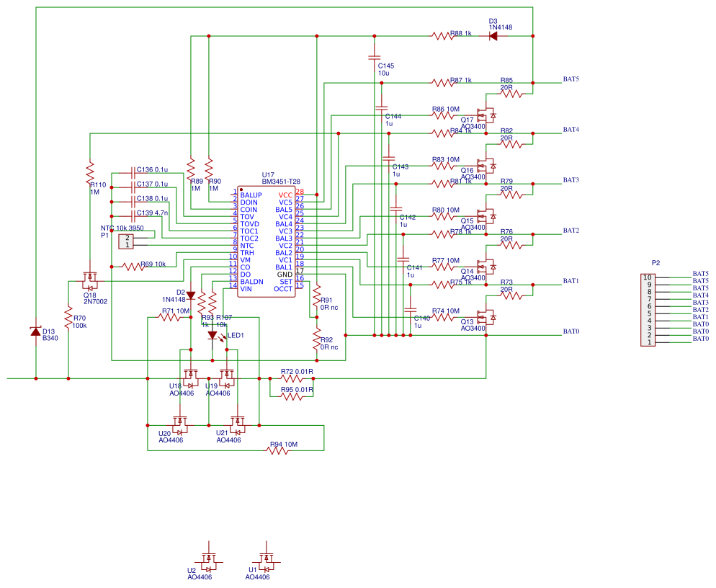Click the BAT5 net label beside R85
The width and height of the screenshot is (716, 588).
pyautogui.click(x=570, y=79)
